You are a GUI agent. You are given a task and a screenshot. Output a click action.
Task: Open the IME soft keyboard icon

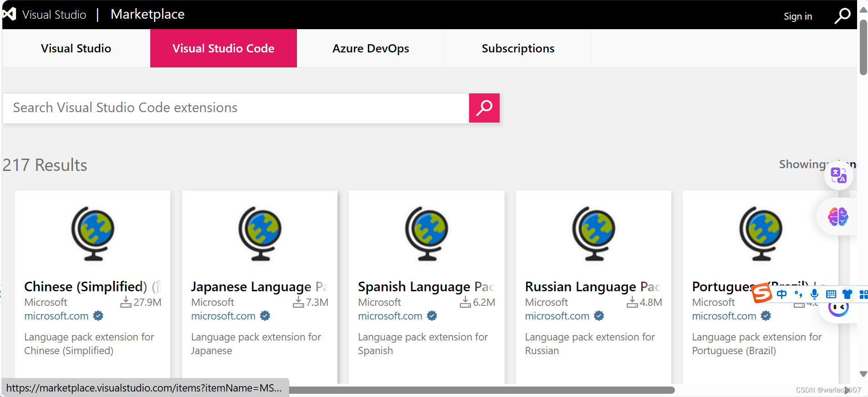point(831,294)
